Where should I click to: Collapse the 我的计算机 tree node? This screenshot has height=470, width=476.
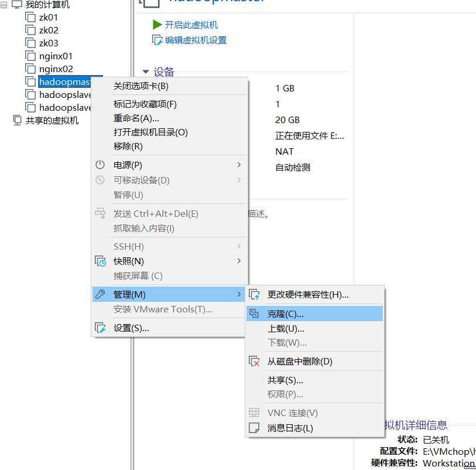[x=4, y=5]
